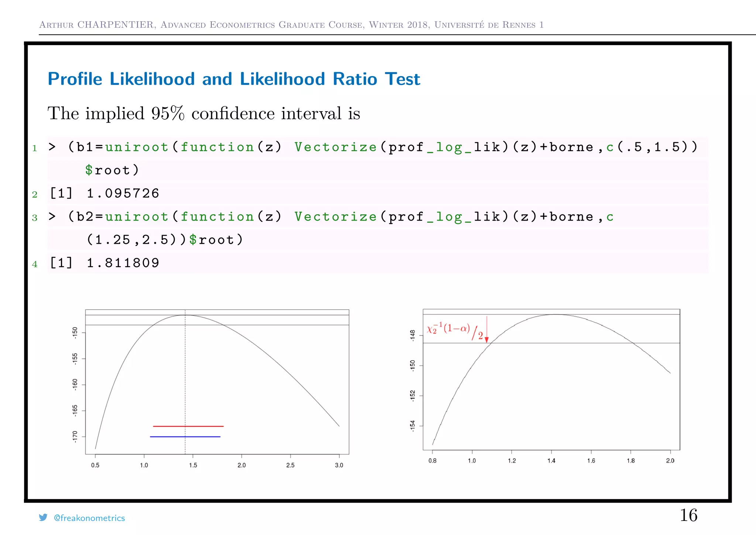
Task: Click the output value 1.811809
Action: pos(123,263)
